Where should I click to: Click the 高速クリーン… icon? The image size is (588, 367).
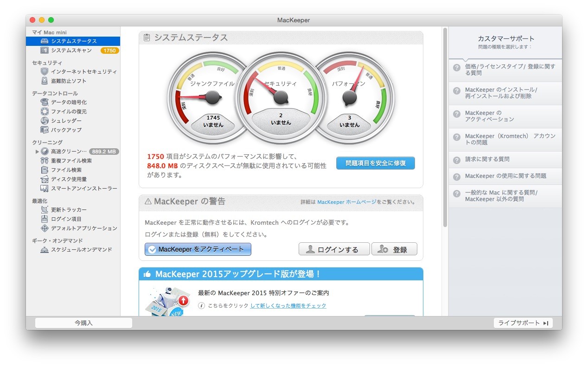click(45, 152)
